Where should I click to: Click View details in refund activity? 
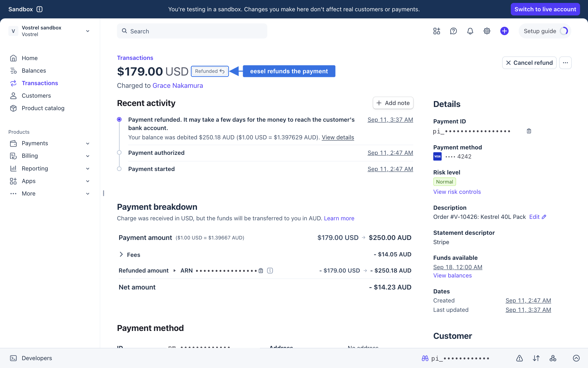click(338, 137)
